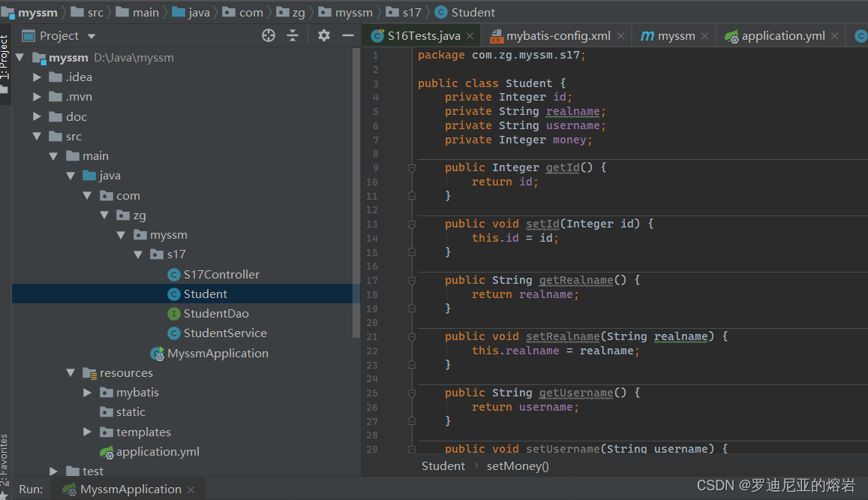This screenshot has height=500, width=868.
Task: Expand the .mvn folder
Action: [37, 96]
